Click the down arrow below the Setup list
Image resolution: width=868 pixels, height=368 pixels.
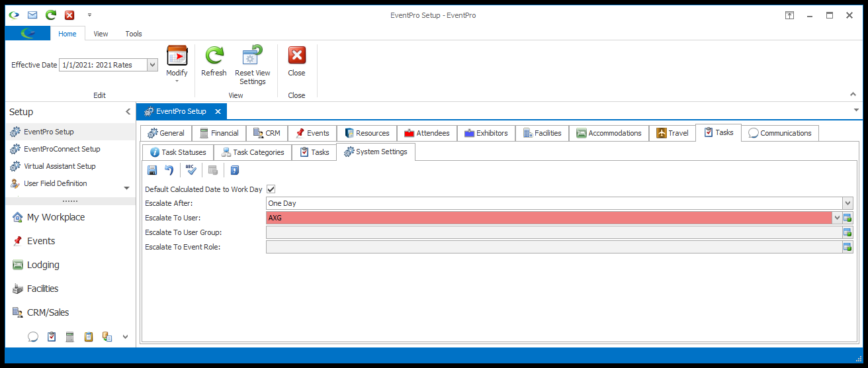click(x=127, y=188)
